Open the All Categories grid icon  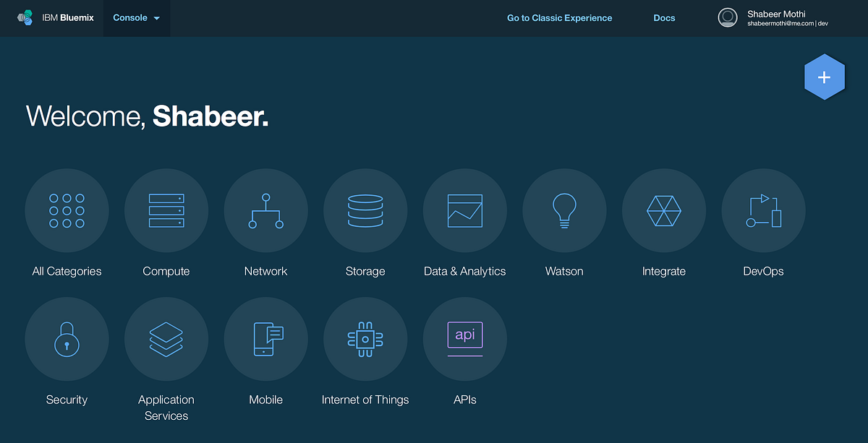pyautogui.click(x=67, y=210)
